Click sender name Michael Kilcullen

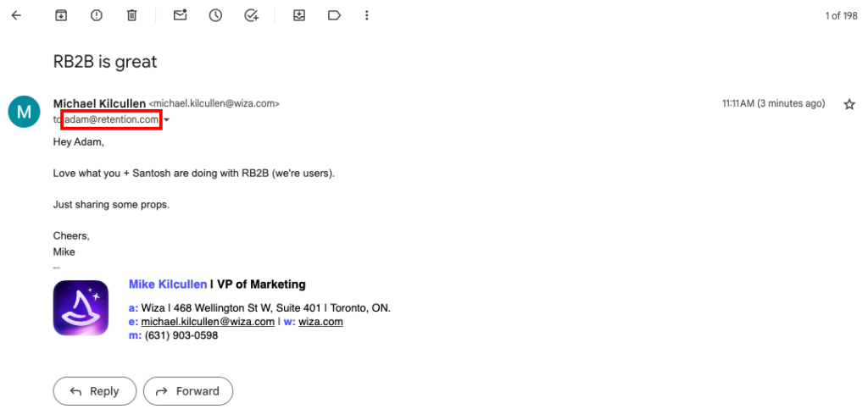[x=100, y=103]
